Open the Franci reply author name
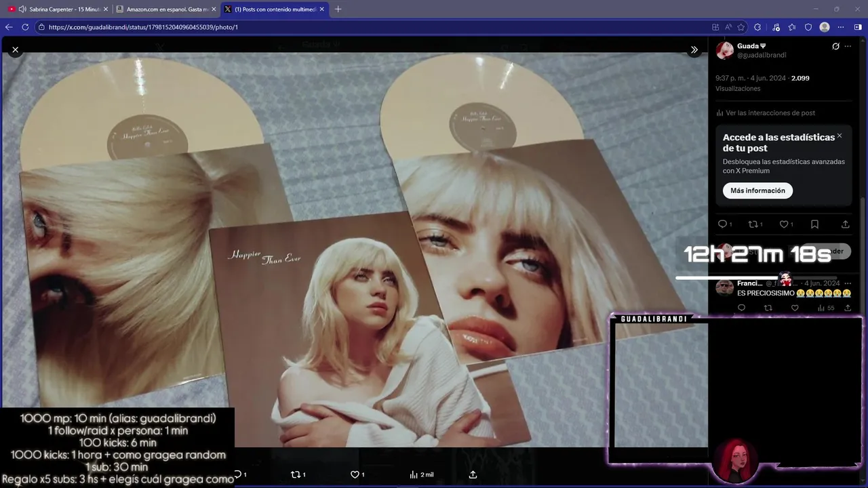The image size is (868, 488). (x=749, y=283)
